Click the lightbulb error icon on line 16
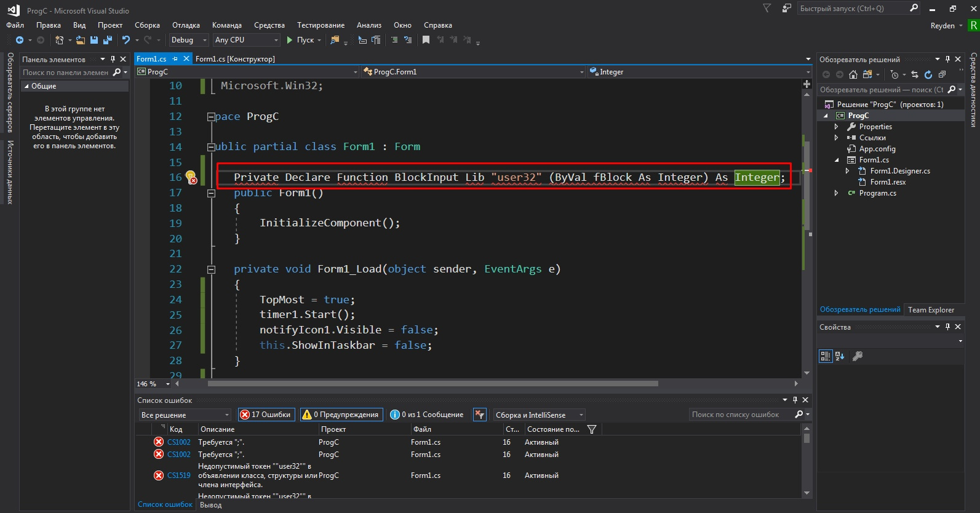 pyautogui.click(x=191, y=177)
